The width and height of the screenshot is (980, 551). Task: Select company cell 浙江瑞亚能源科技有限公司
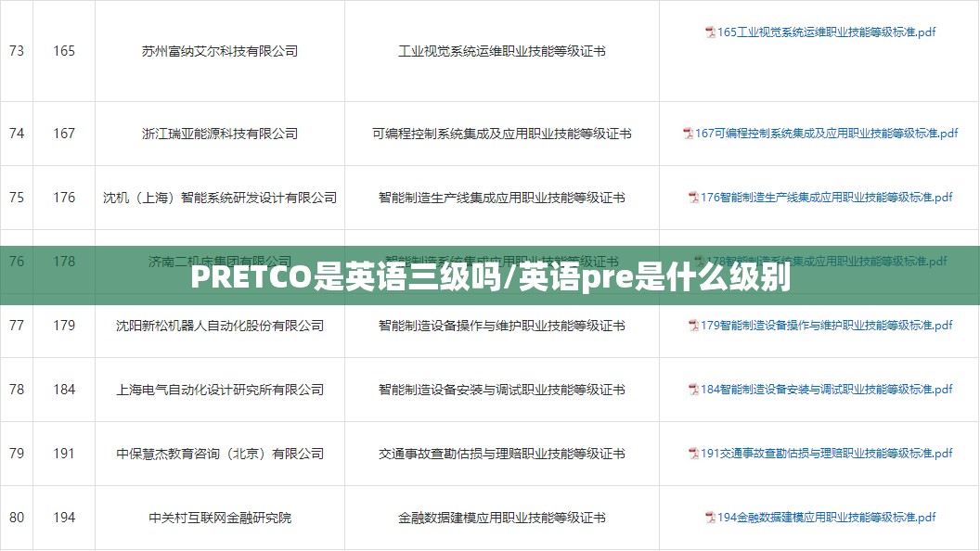pyautogui.click(x=220, y=134)
